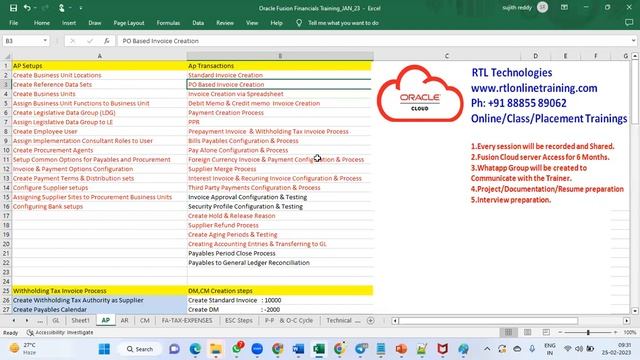
Task: Expand the Name Box dropdown arrow
Action: point(45,41)
